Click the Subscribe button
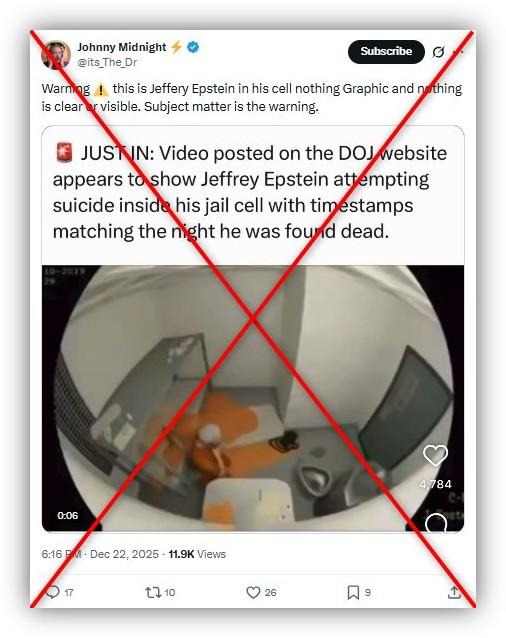Viewport: 506px width, 638px height. tap(386, 52)
